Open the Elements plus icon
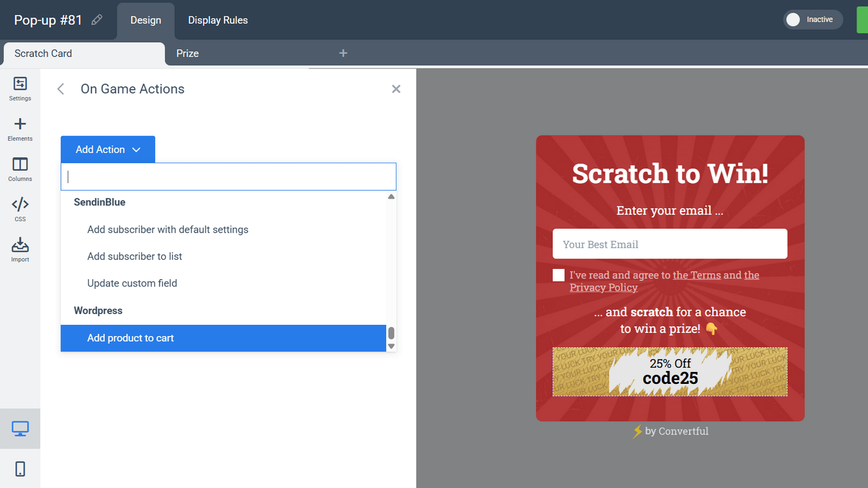Image resolution: width=868 pixels, height=488 pixels. (x=20, y=129)
